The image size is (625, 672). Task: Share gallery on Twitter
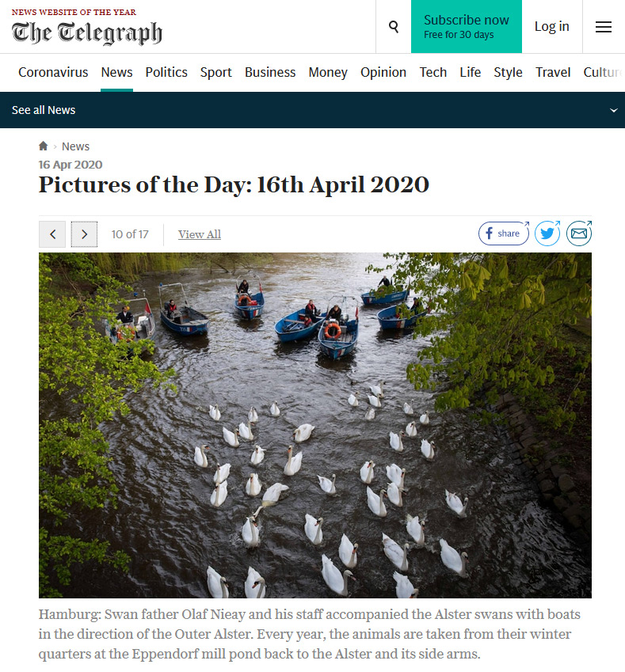tap(547, 233)
